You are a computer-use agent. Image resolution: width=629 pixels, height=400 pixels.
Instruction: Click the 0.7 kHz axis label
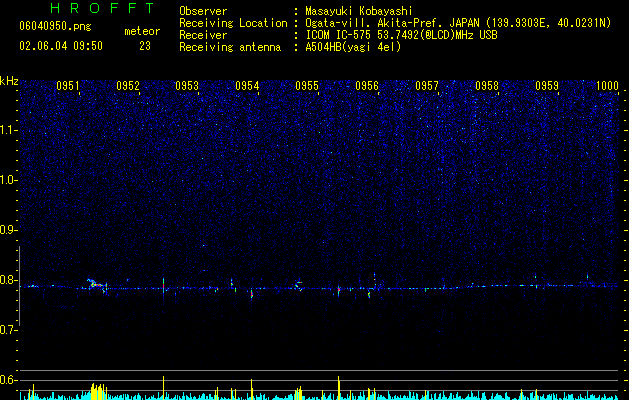pos(9,330)
